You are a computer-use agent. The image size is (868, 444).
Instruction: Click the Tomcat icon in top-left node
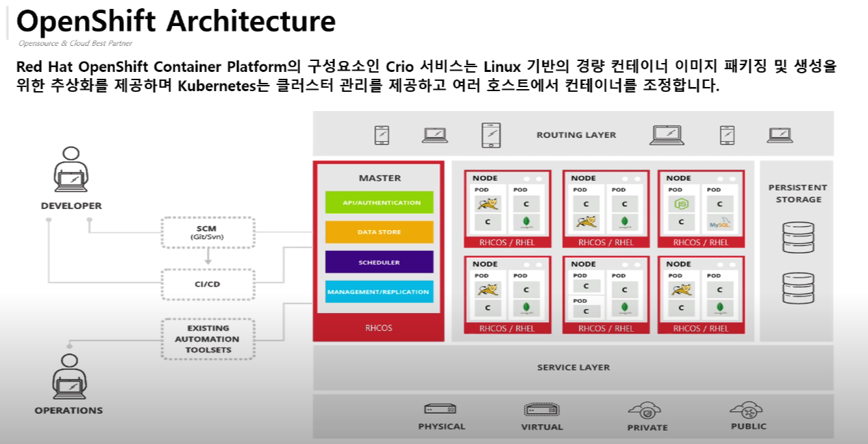tap(488, 203)
